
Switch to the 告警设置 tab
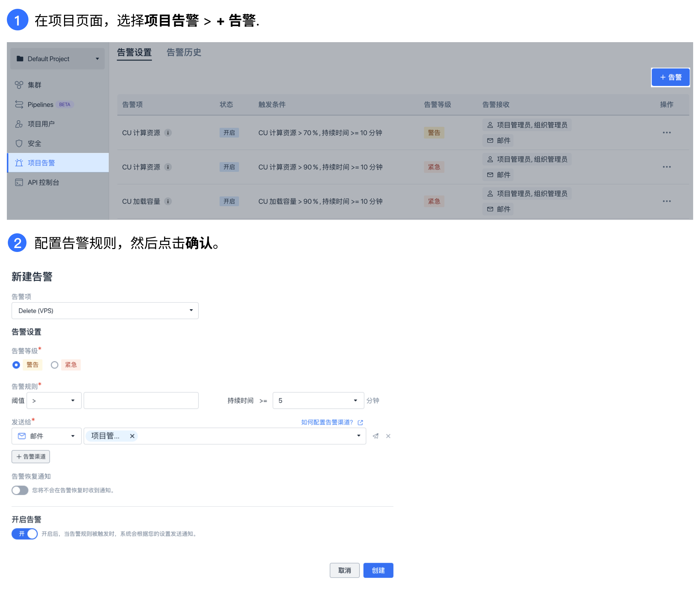click(x=134, y=53)
